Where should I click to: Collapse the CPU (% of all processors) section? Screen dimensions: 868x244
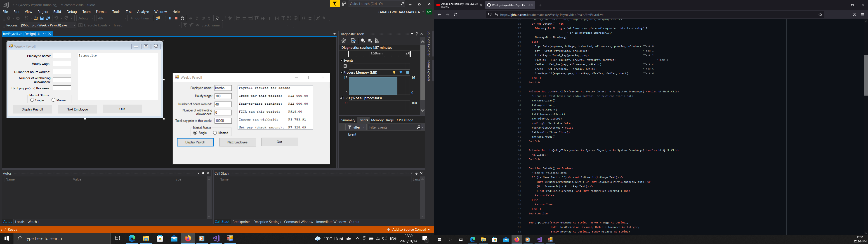(341, 98)
